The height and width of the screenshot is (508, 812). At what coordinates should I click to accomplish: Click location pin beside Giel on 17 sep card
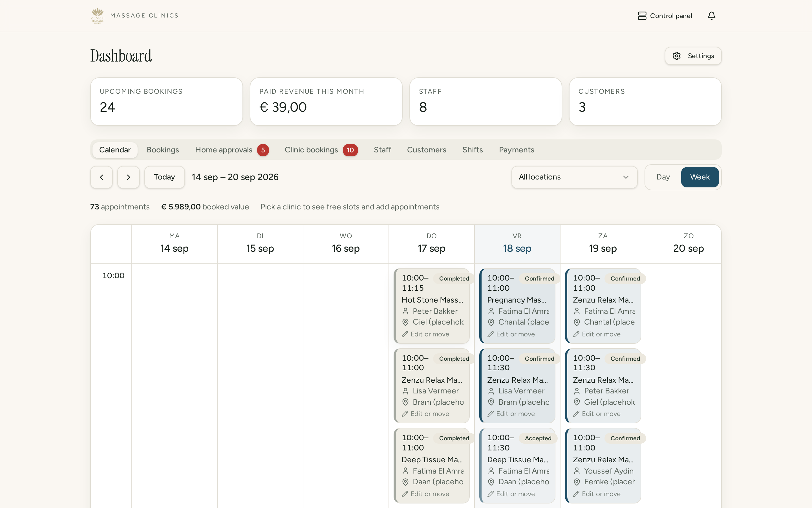click(x=405, y=322)
